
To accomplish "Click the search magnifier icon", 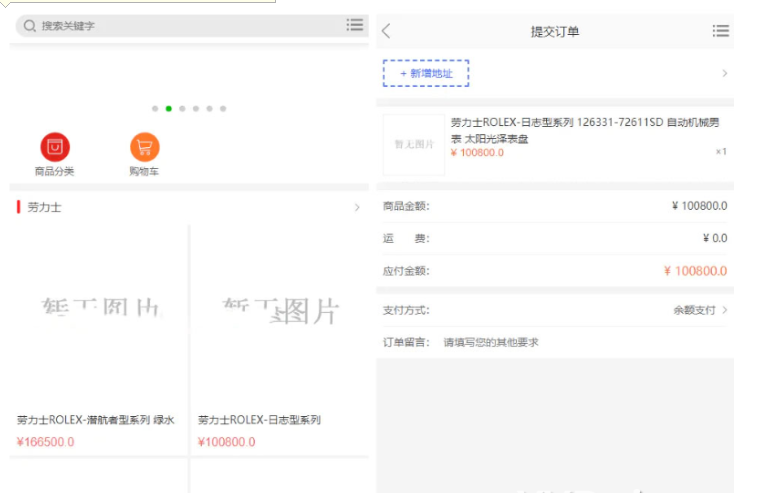I will (x=30, y=26).
